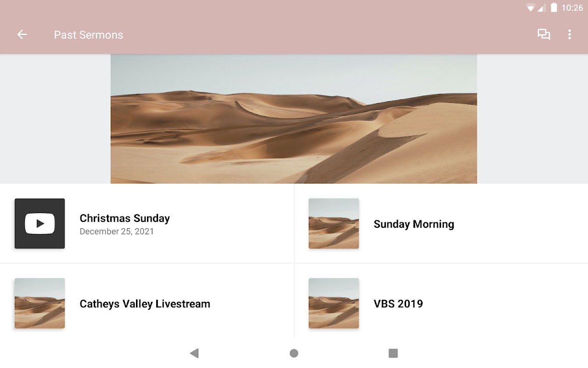Screen dimensions: 588x368
Task: Tap the Wi-Fi status icon
Action: tap(530, 7)
